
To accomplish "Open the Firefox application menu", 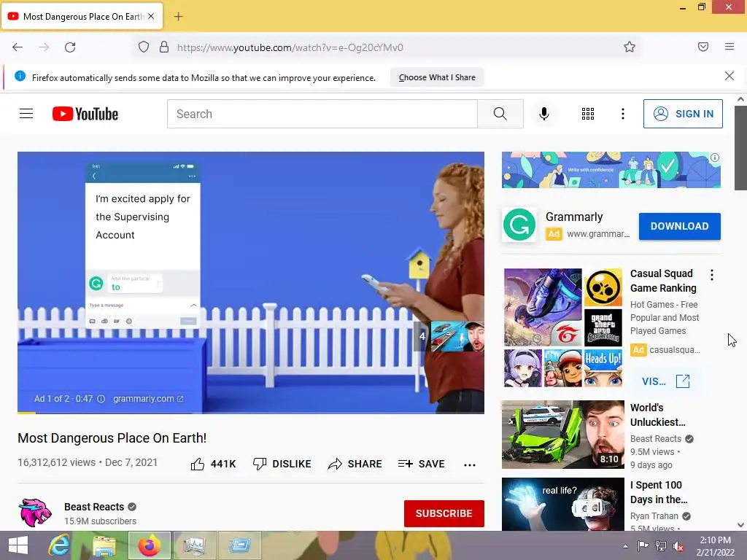I will (729, 47).
